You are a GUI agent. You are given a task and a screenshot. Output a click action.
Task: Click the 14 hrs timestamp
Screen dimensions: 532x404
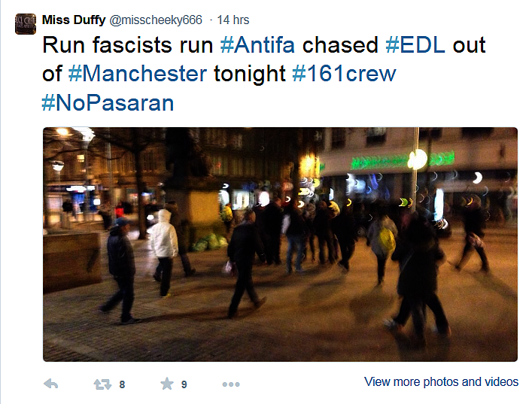pos(233,20)
